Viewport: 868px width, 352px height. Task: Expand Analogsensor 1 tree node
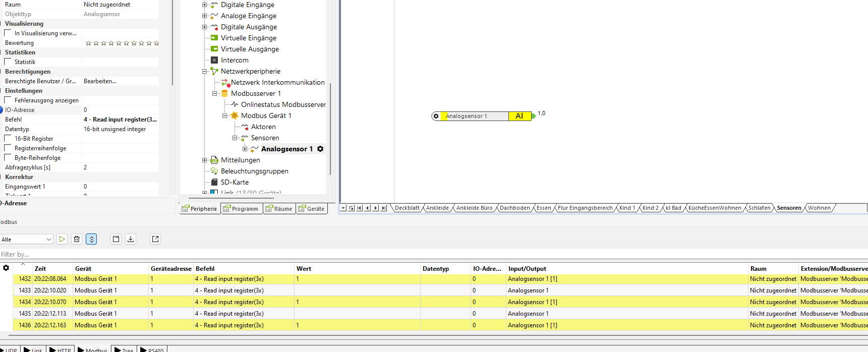click(245, 149)
